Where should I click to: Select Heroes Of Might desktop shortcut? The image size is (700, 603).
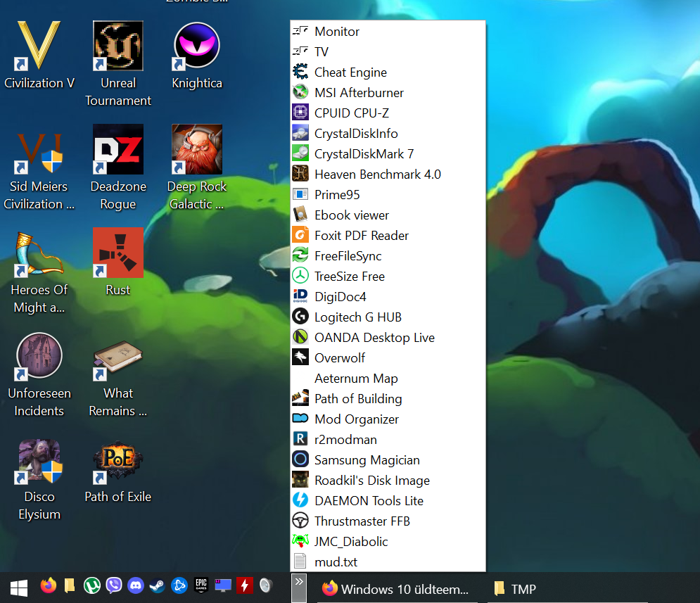point(39,272)
